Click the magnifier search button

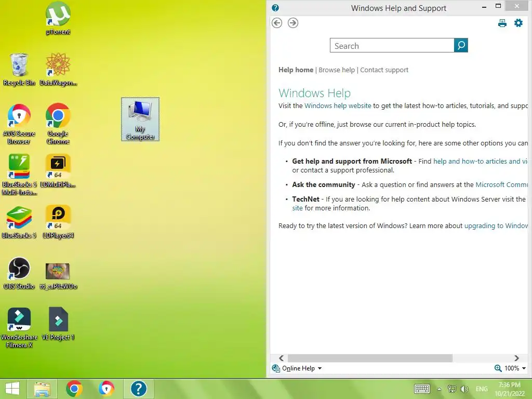[x=461, y=45]
